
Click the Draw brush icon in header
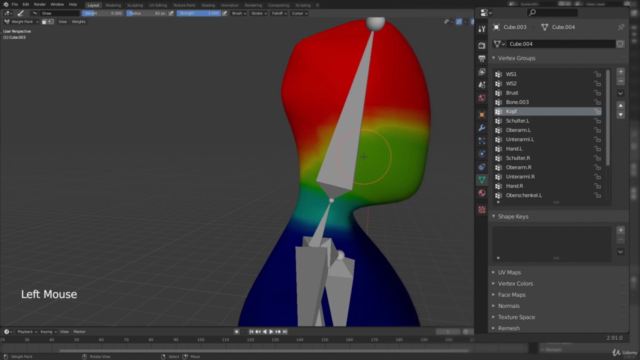pyautogui.click(x=20, y=13)
